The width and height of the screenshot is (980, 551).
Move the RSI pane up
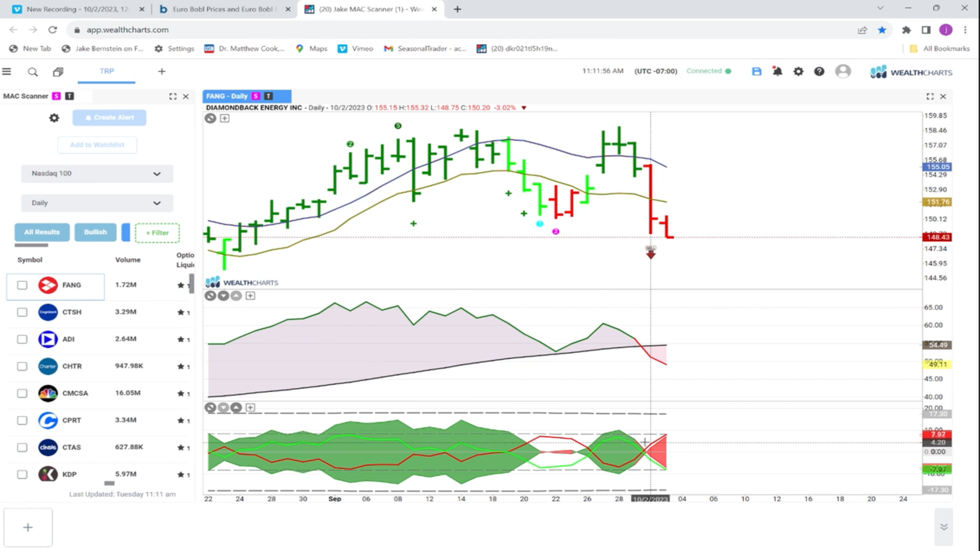point(236,296)
